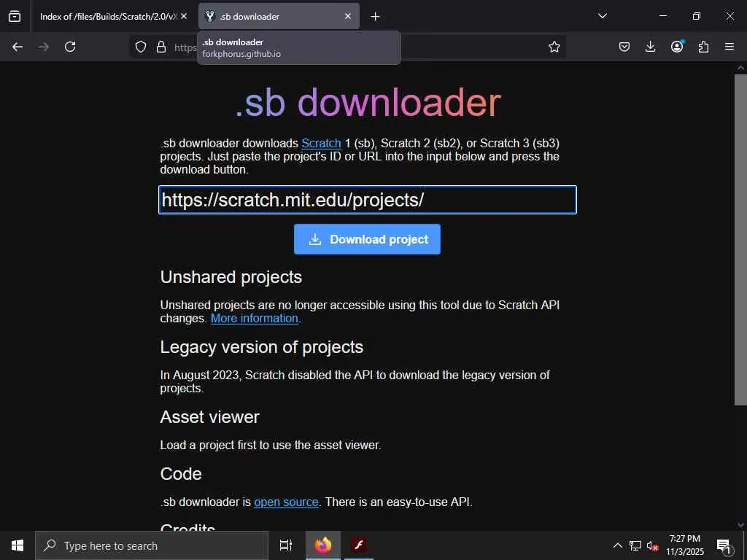Go back one page
The width and height of the screenshot is (747, 560).
click(x=18, y=47)
